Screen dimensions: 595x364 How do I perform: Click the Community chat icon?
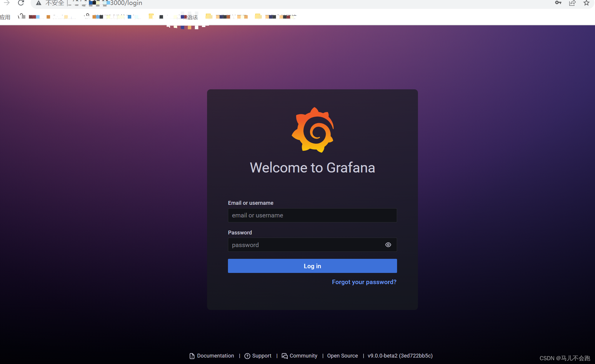coord(285,356)
